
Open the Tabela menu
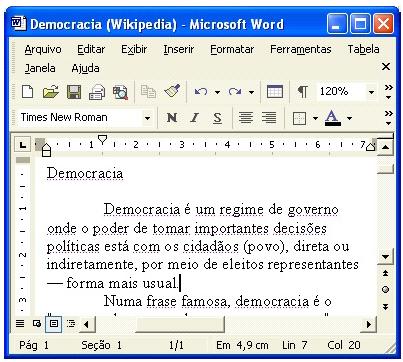pos(363,49)
